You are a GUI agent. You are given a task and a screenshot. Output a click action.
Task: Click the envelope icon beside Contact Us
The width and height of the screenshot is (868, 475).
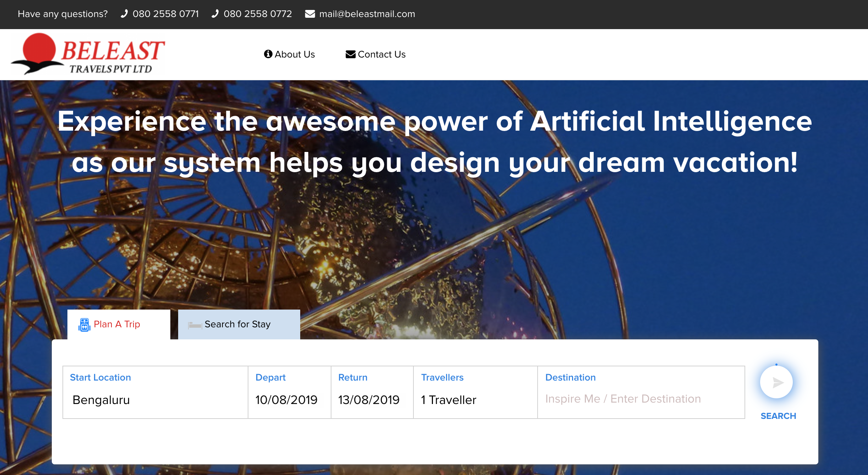(351, 54)
